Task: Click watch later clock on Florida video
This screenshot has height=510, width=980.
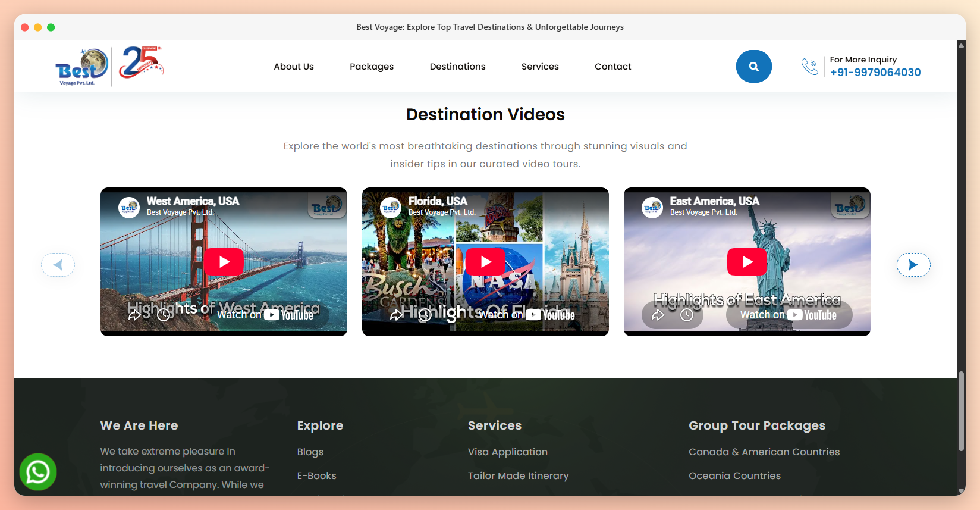Action: coord(425,315)
